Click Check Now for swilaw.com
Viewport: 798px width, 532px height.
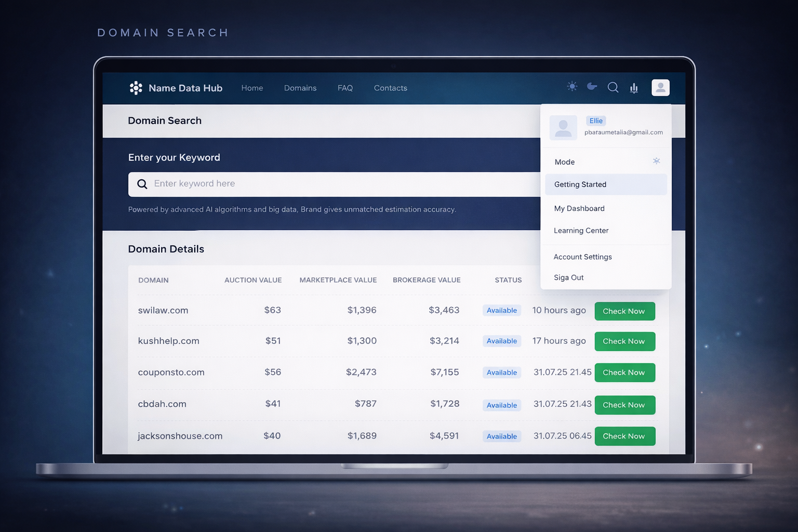pyautogui.click(x=624, y=311)
